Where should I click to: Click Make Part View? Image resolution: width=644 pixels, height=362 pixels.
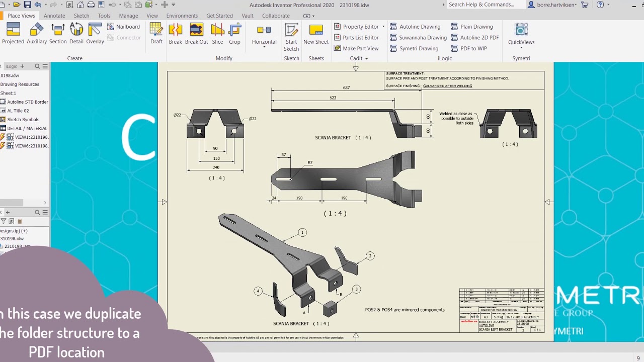pyautogui.click(x=356, y=48)
